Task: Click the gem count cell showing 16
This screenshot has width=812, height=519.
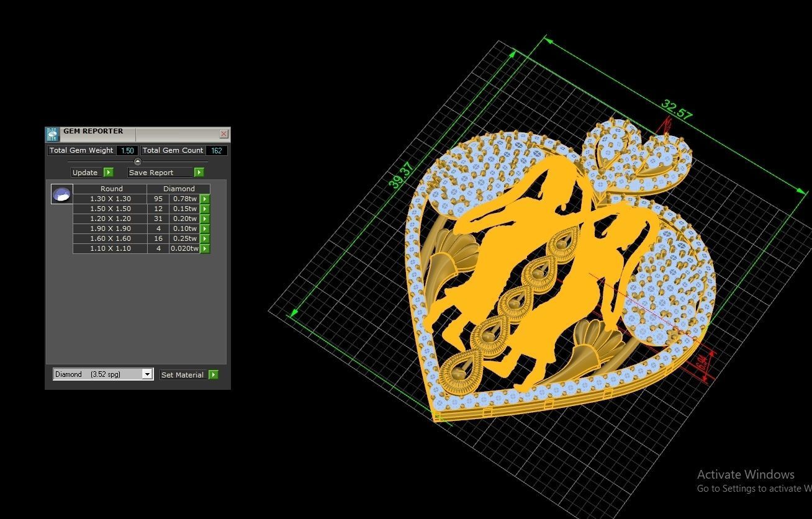Action: click(158, 239)
